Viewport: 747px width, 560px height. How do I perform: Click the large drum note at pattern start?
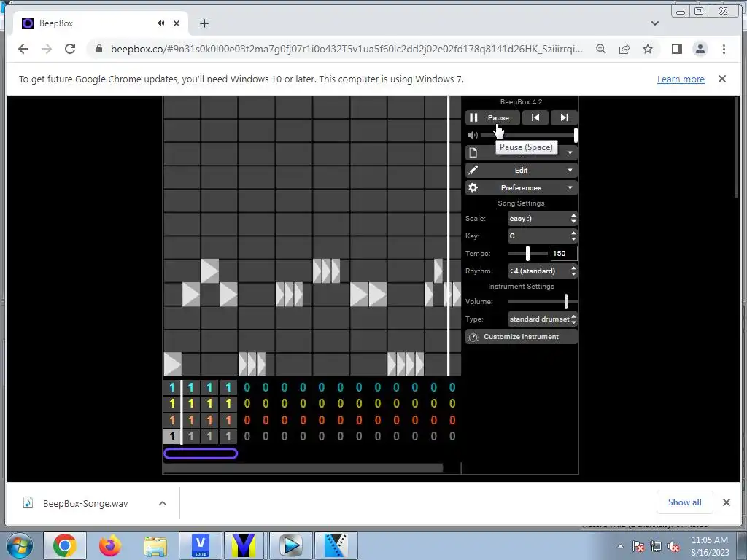point(172,365)
